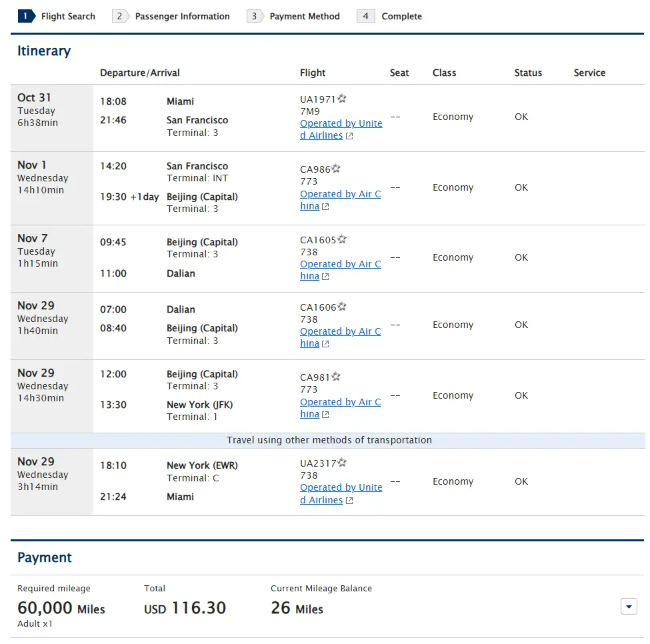Select the Complete step
Screen dimensions: 650x644
tap(390, 16)
